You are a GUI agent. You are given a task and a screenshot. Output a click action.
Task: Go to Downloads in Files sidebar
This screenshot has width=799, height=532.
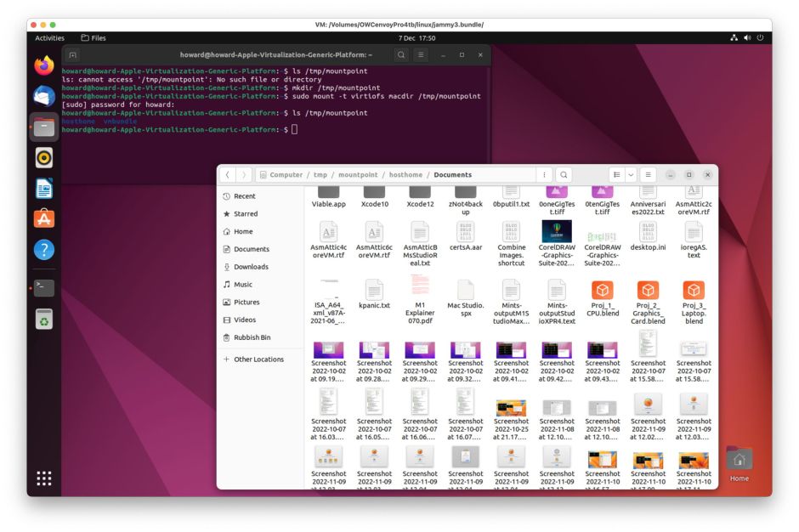tap(251, 267)
